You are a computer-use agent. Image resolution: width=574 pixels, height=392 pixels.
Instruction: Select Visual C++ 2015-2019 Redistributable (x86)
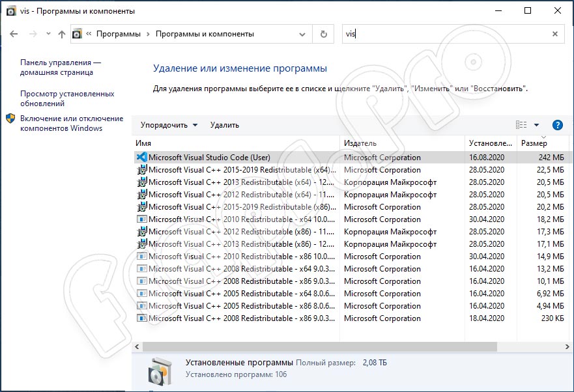352,207
